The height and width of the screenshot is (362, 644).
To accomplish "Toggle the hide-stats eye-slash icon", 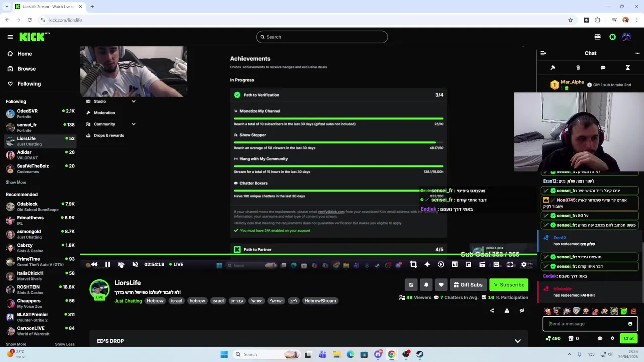I will [x=522, y=311].
